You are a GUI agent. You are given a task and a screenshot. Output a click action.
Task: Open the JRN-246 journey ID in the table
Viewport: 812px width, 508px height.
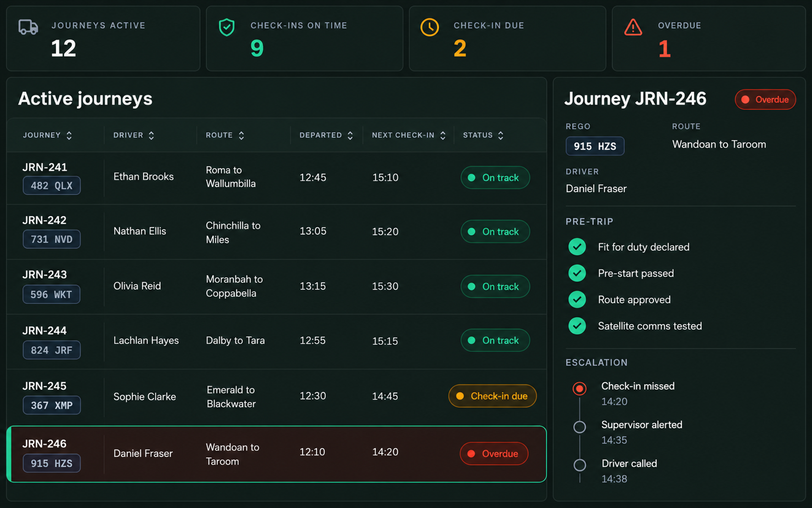pyautogui.click(x=44, y=444)
